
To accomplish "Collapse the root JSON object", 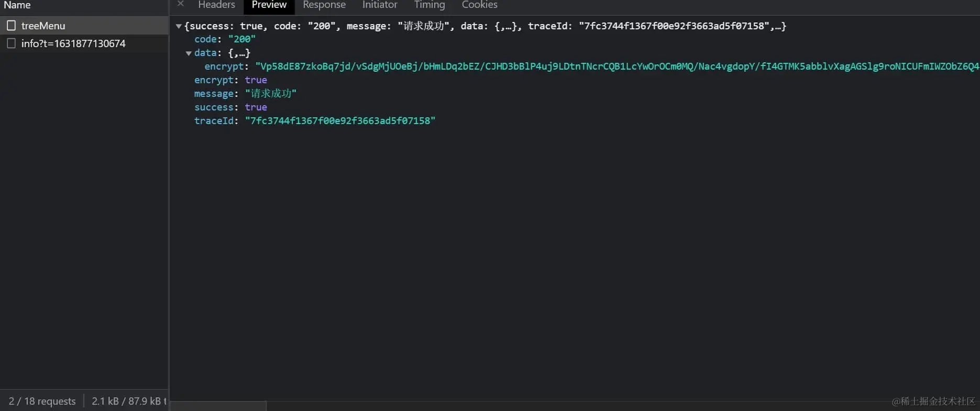I will tap(179, 26).
